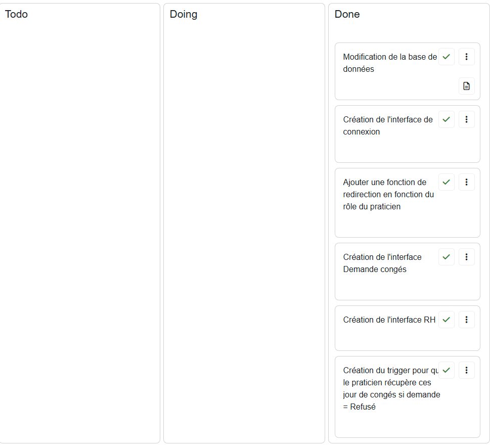Click checkmark icon on 'Création de l'interface RH'
Image resolution: width=490 pixels, height=448 pixels.
tap(446, 320)
